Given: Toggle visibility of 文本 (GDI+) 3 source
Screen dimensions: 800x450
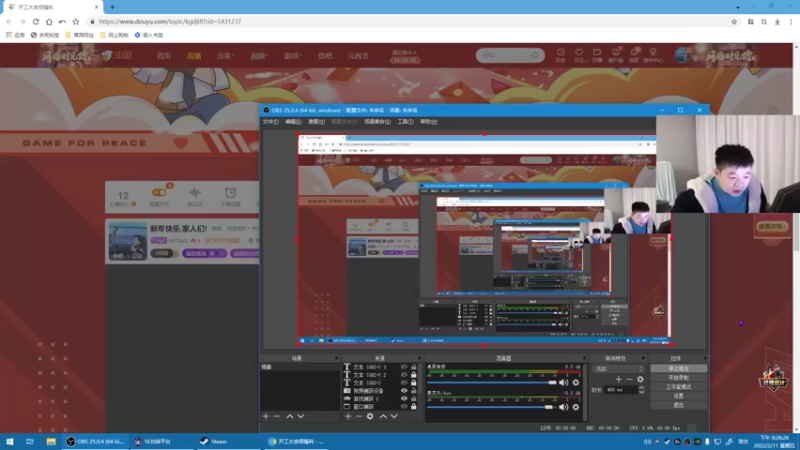Looking at the screenshot, I should [x=404, y=367].
